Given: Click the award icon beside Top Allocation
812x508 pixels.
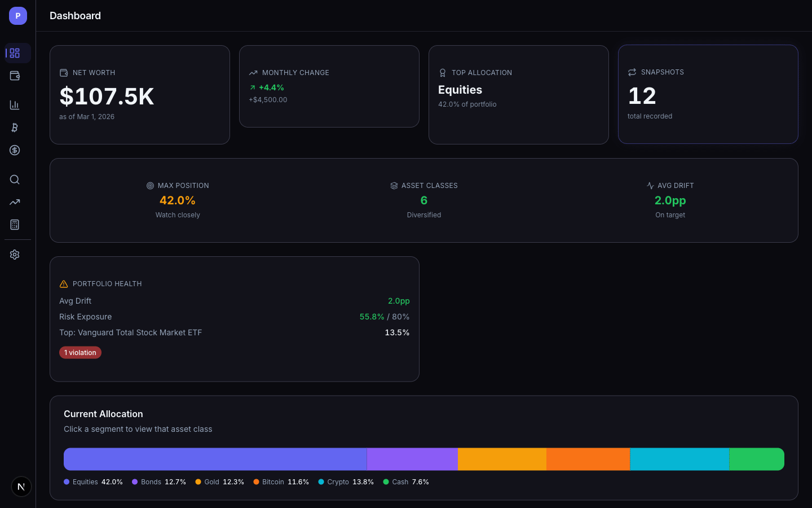Looking at the screenshot, I should pos(443,73).
